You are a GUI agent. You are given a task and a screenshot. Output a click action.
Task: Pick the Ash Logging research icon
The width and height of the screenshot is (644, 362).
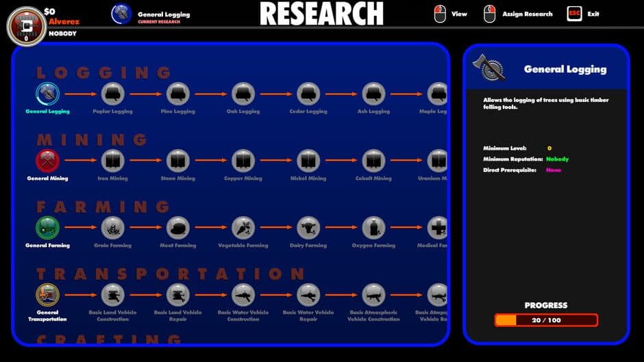tap(374, 94)
